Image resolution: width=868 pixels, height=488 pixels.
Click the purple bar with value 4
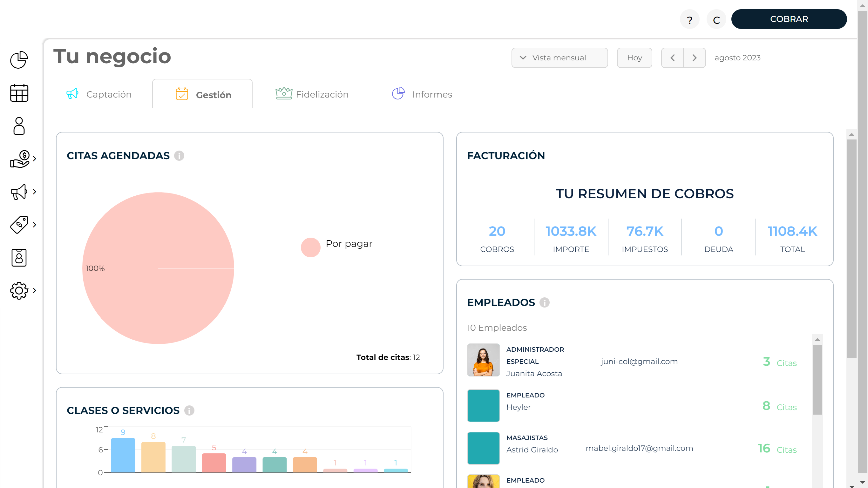click(244, 465)
